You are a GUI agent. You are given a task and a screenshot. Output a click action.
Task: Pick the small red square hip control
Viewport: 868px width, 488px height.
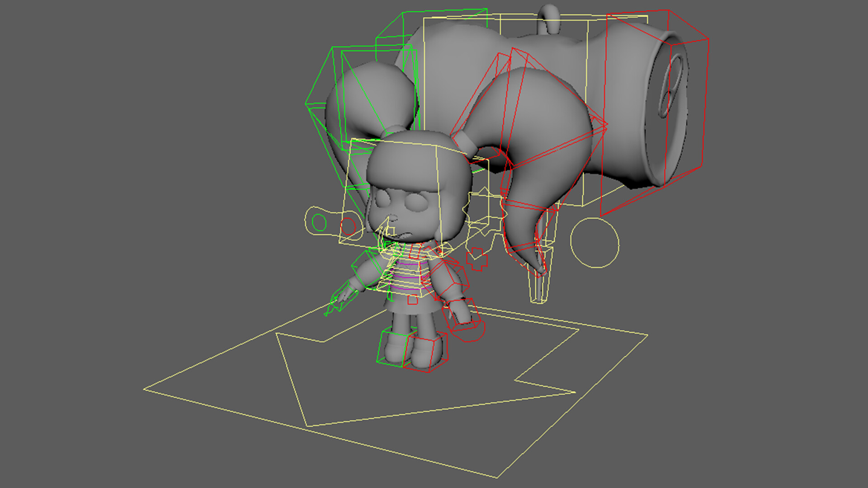(x=412, y=300)
